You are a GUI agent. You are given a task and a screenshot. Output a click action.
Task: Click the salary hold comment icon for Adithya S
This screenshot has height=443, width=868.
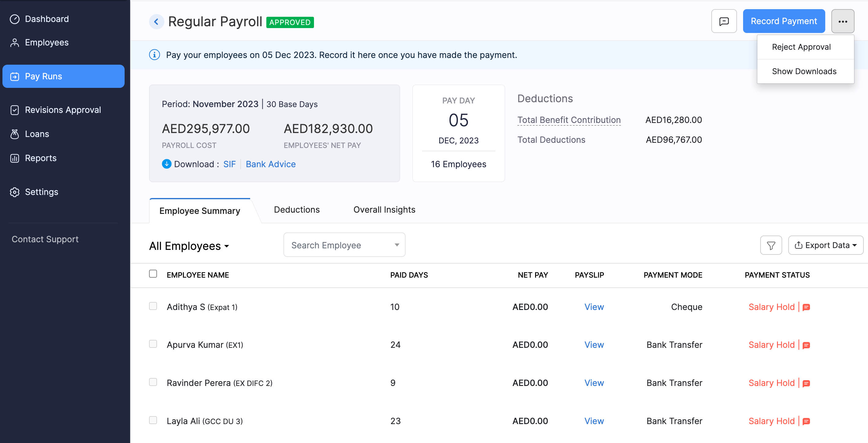[807, 307]
